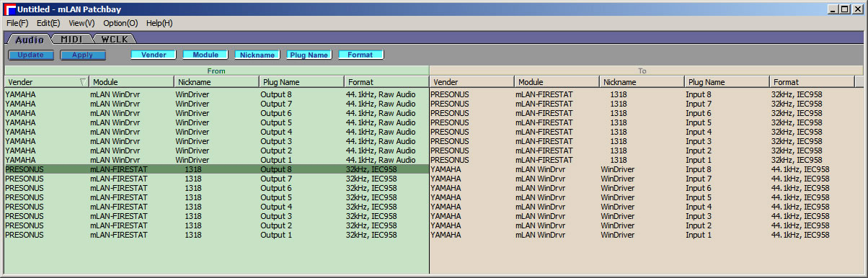Toggle the Nickname column button
Screen dimensions: 868x278
257,55
